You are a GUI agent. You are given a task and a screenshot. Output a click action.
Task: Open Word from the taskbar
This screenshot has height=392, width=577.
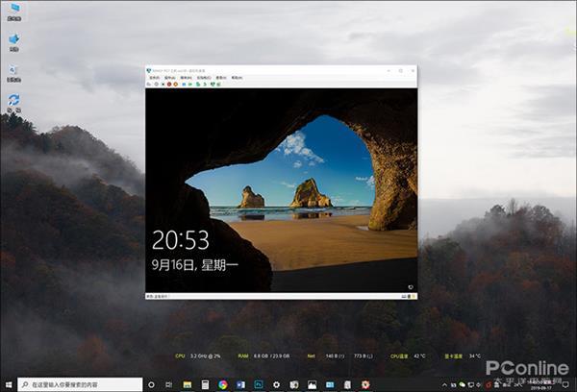tap(240, 384)
